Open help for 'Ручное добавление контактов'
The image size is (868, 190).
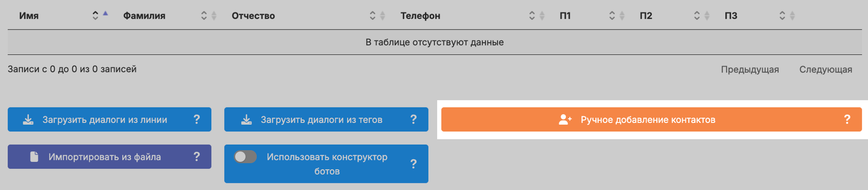tap(847, 119)
